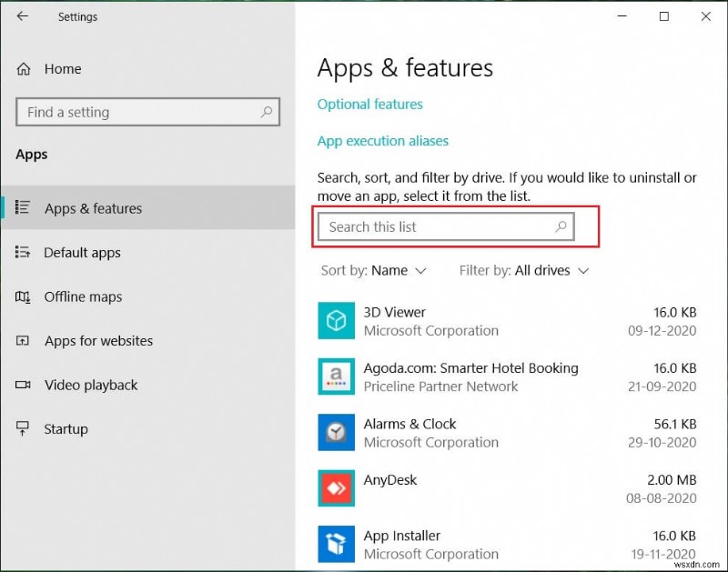
Task: Click the back arrow at top left
Action: 21,15
